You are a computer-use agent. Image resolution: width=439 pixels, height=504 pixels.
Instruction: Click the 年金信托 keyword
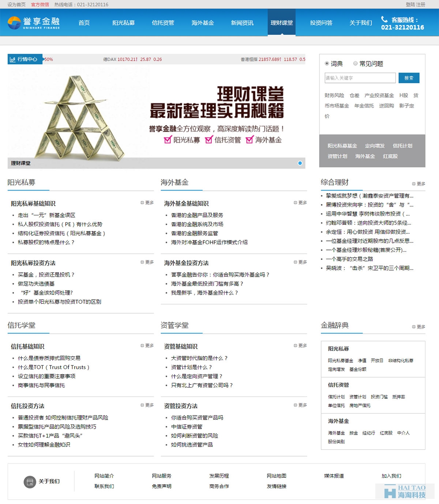(364, 106)
